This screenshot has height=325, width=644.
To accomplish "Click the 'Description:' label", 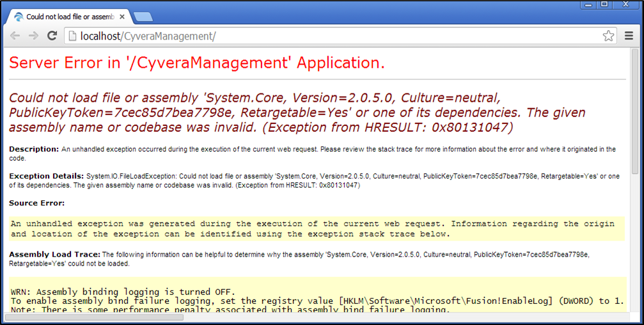I will click(34, 149).
